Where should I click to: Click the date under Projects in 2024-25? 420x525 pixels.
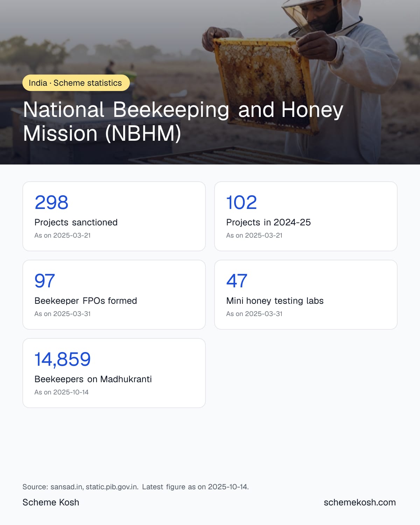pyautogui.click(x=254, y=236)
